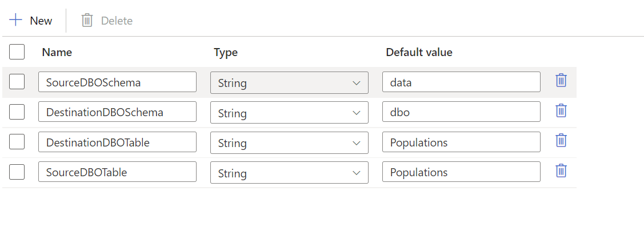Toggle the DestinationDBOTable row checkbox

[x=17, y=141]
